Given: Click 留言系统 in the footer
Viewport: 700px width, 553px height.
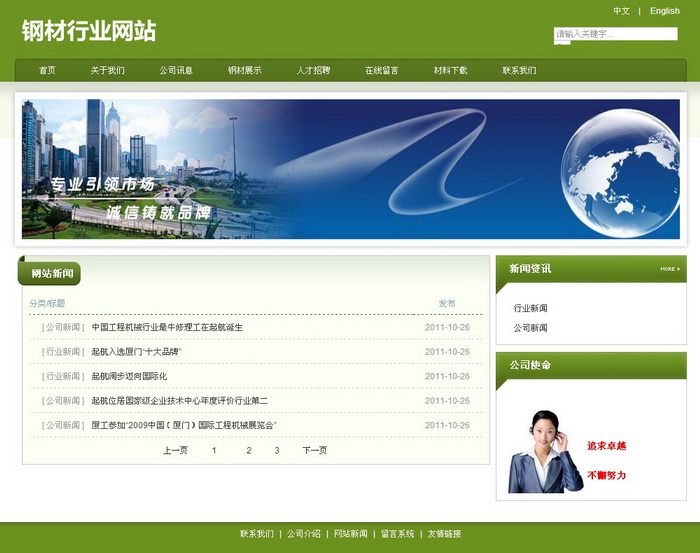Looking at the screenshot, I should click(397, 534).
